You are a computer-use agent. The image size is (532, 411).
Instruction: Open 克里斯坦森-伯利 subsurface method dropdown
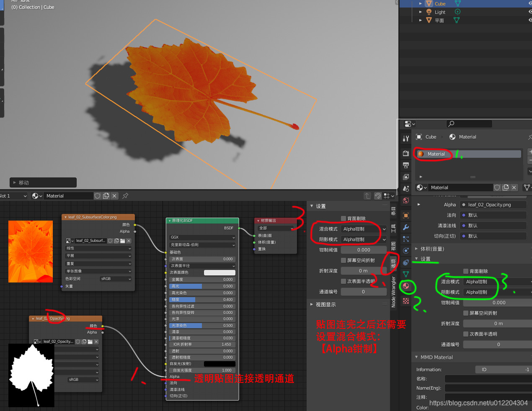click(x=202, y=245)
